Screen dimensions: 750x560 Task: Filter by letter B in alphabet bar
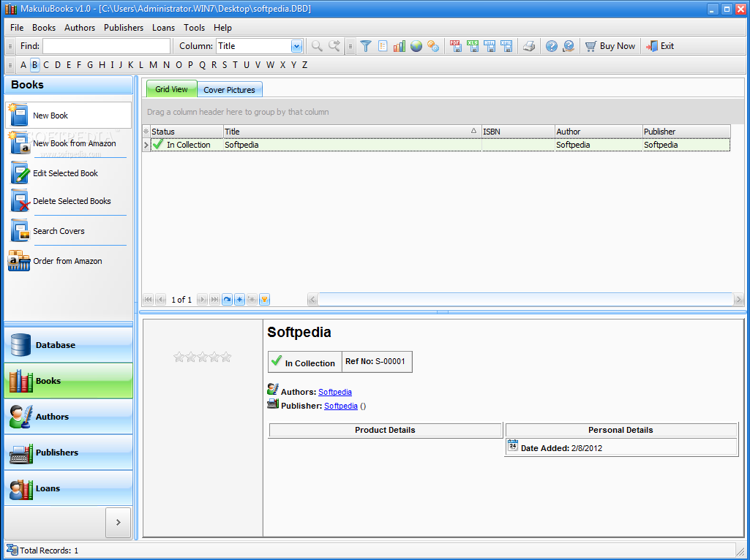[34, 64]
